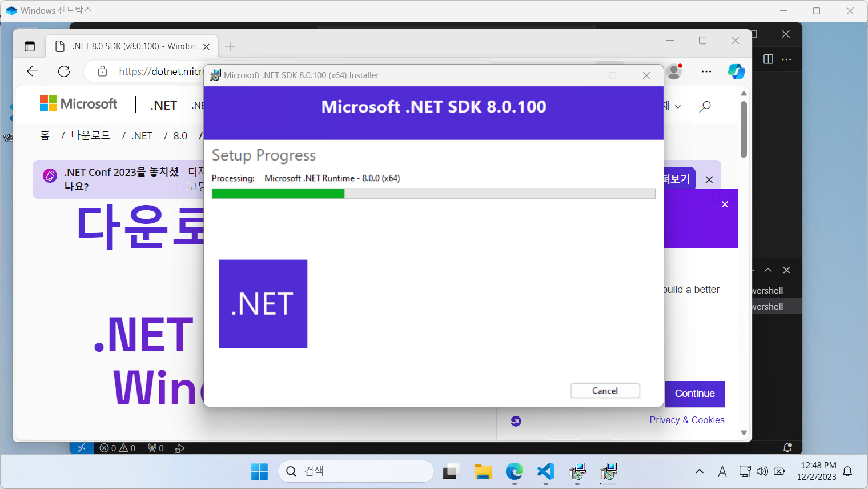Open VS Code more actions ellipsis
Screen dimensions: 868x489
pos(786,59)
